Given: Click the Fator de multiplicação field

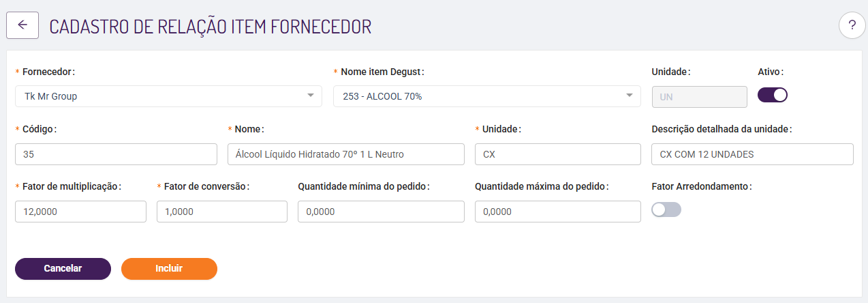Looking at the screenshot, I should (x=80, y=212).
